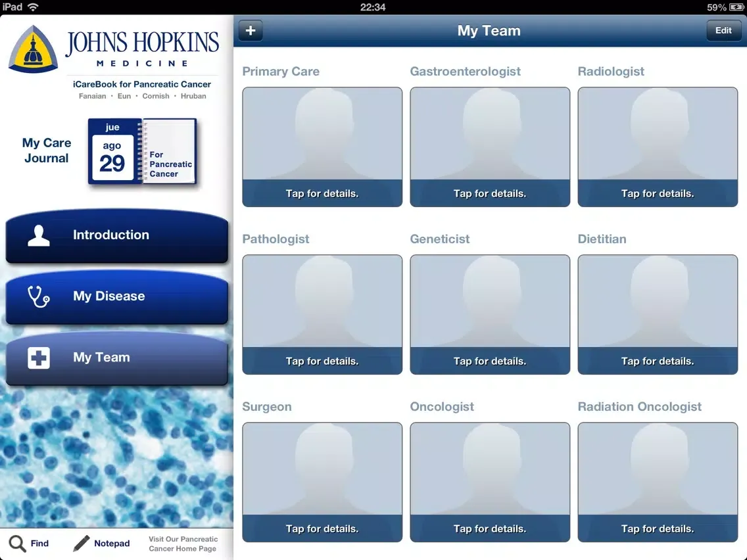
Task: Tap the 22:34 clock in status bar
Action: click(373, 7)
